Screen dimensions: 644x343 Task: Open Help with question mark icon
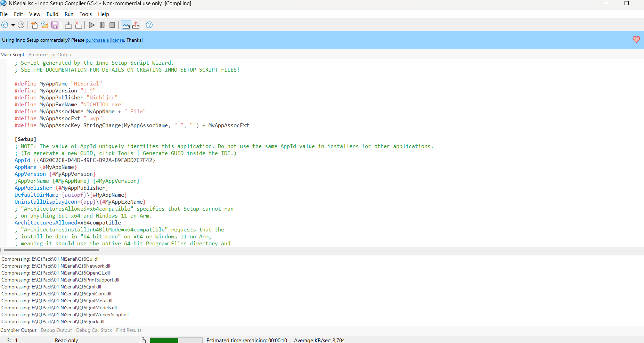149,25
